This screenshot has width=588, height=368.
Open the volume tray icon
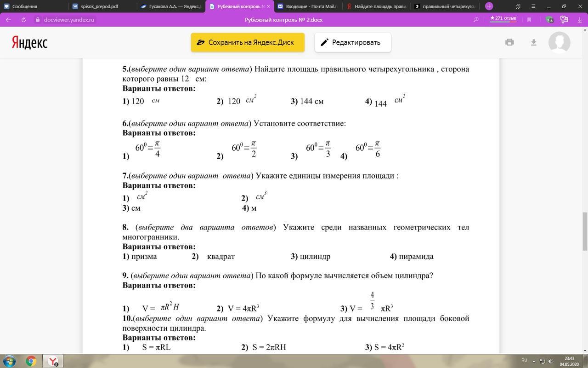click(551, 361)
